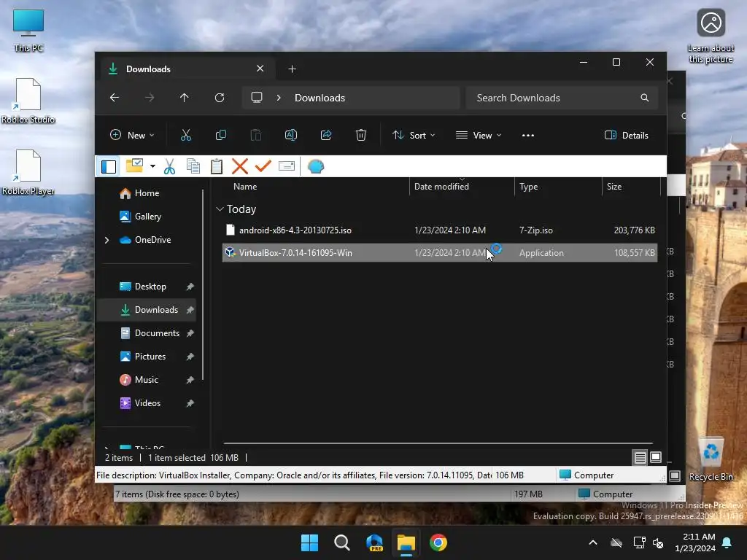This screenshot has height=560, width=747.
Task: Expand the OneDrive tree chevron
Action: pos(107,240)
